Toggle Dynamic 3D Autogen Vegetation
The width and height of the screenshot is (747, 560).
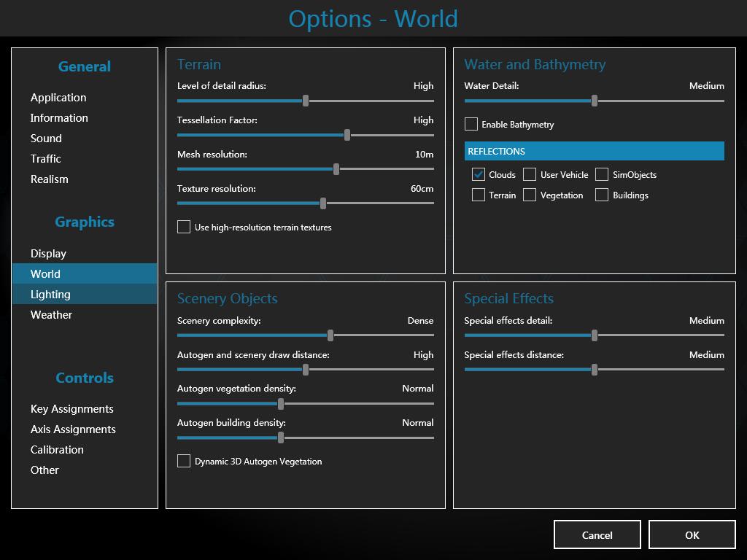tap(184, 461)
